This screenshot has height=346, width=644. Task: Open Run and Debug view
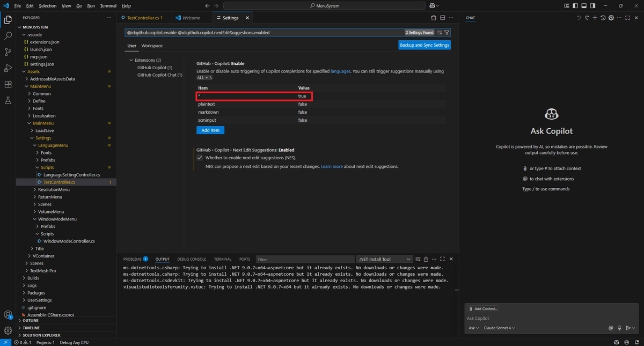(8, 68)
